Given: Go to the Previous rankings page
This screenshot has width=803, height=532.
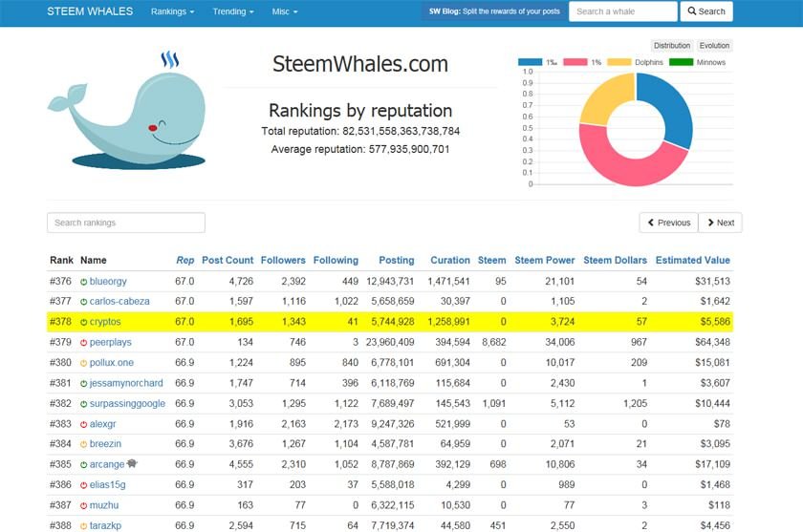Looking at the screenshot, I should [x=669, y=223].
